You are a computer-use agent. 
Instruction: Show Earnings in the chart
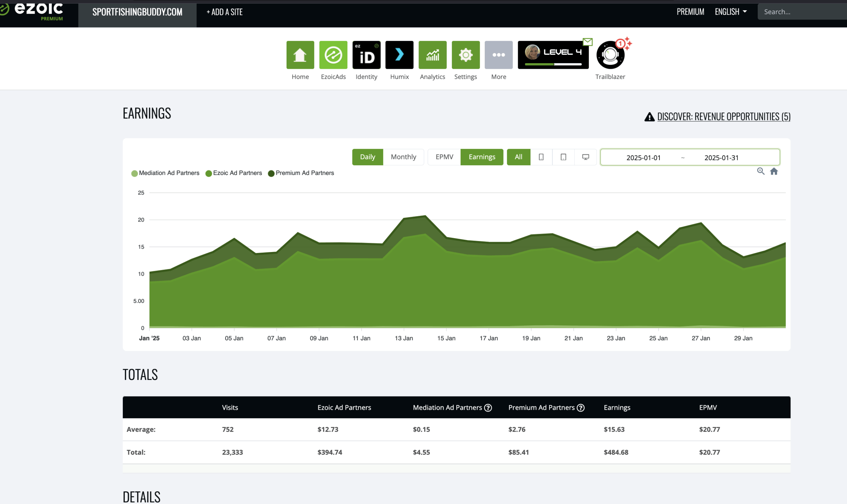click(x=482, y=157)
